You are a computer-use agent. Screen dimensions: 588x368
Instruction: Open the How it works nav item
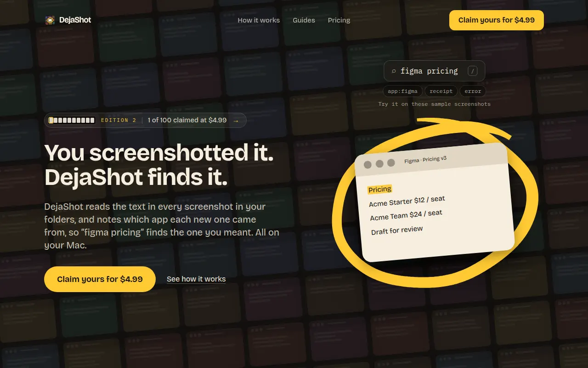(259, 20)
